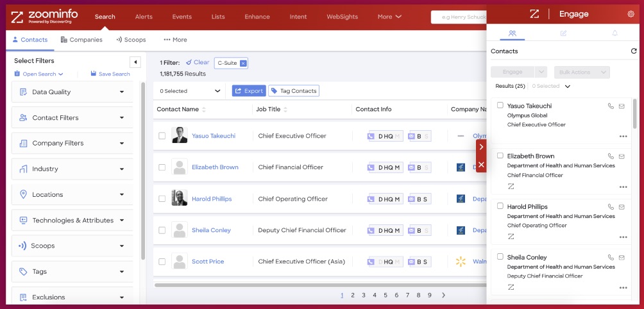Select Sheila Conley row checkbox in table
This screenshot has height=309, width=644.
162,230
